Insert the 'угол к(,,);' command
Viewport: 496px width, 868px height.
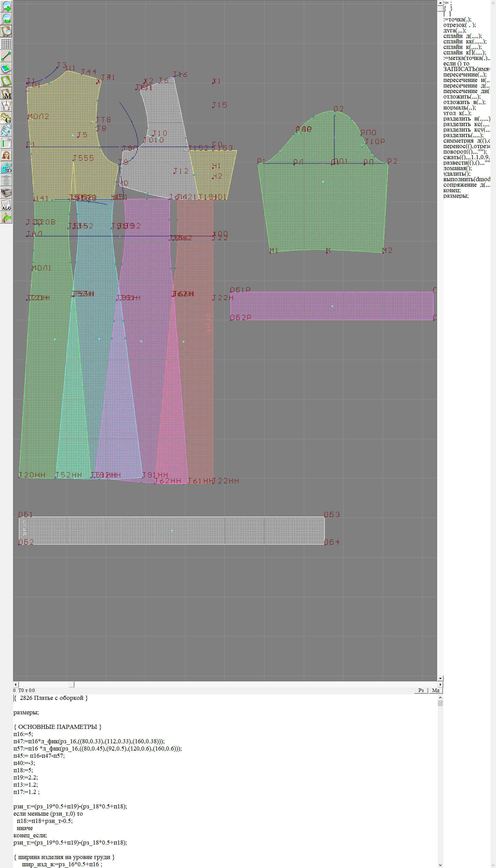(457, 113)
